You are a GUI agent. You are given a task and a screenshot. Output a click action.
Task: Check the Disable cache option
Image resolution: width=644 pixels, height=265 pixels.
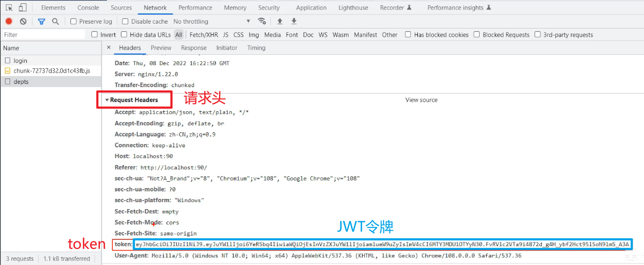[x=125, y=22]
